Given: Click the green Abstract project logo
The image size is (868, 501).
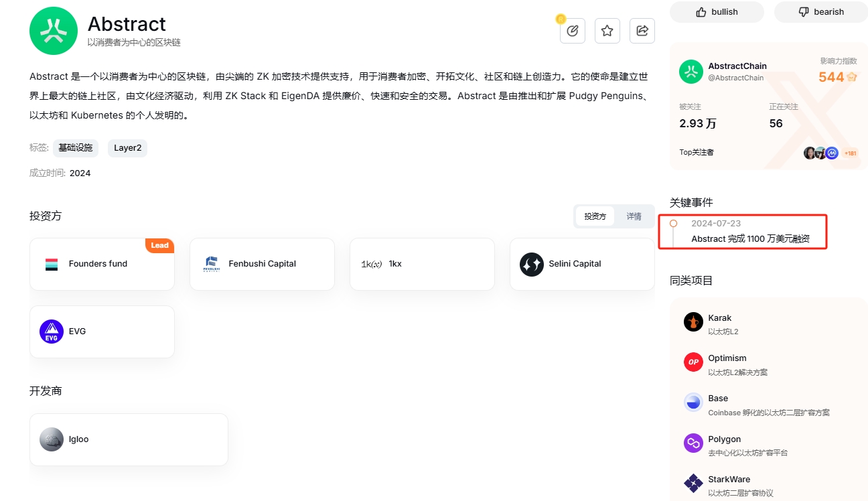Looking at the screenshot, I should pyautogui.click(x=54, y=31).
